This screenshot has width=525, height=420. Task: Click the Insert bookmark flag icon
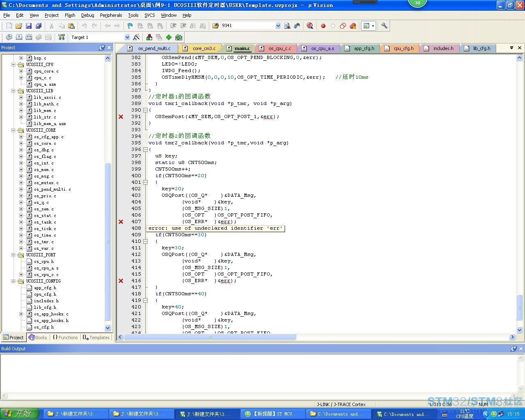130,26
